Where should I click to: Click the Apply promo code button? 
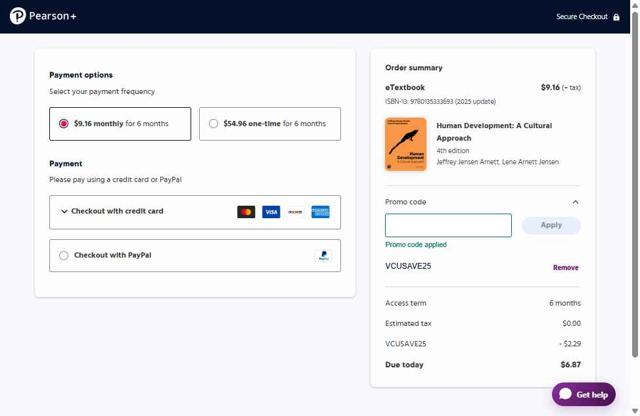pos(551,225)
